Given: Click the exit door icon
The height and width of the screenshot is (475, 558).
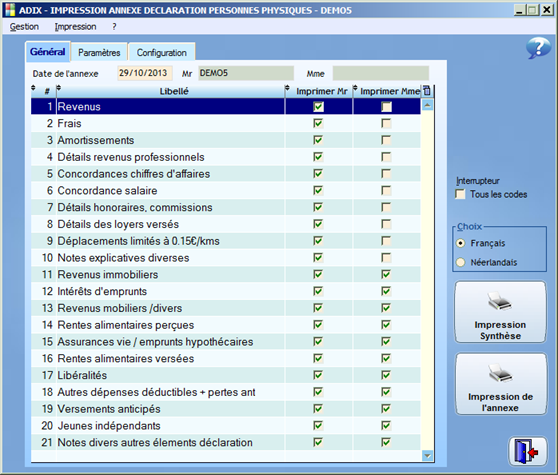Looking at the screenshot, I should point(528,452).
